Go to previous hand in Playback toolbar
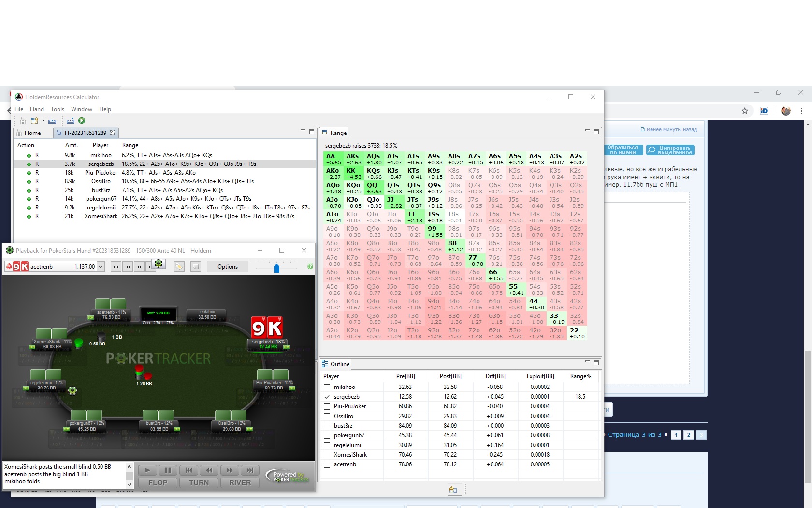The image size is (812, 508). [x=128, y=267]
